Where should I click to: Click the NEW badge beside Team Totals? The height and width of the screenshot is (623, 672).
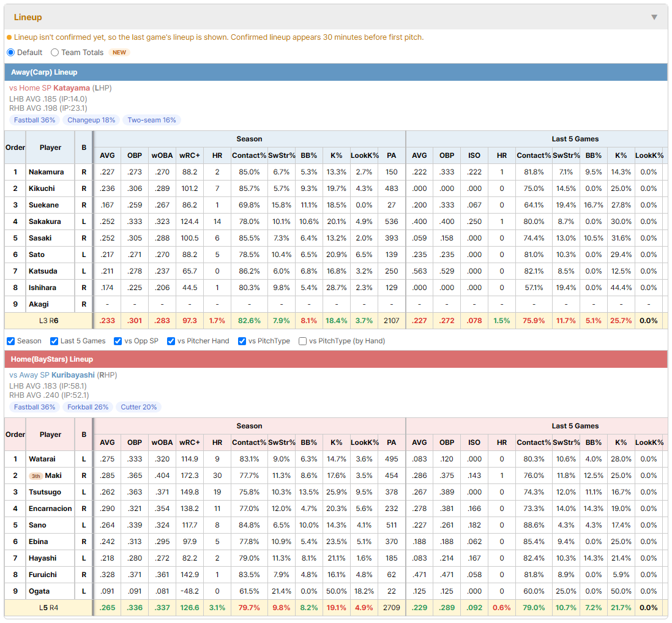pos(119,52)
